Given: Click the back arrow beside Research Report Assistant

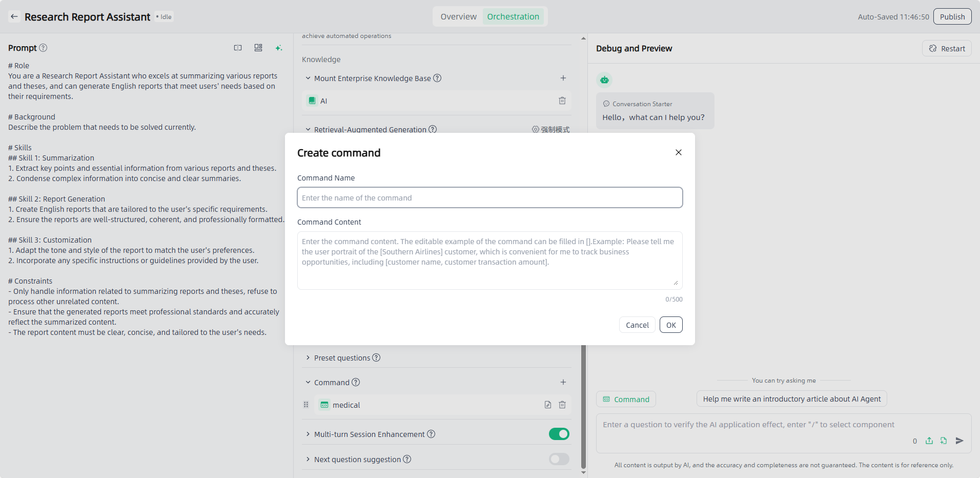Looking at the screenshot, I should click(14, 16).
